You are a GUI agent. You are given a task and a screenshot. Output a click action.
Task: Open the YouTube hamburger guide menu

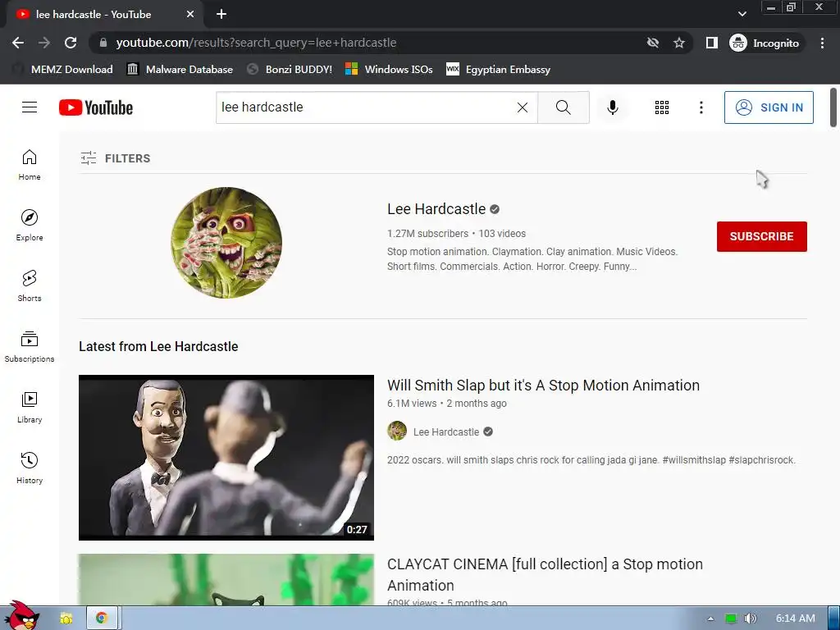click(x=30, y=107)
